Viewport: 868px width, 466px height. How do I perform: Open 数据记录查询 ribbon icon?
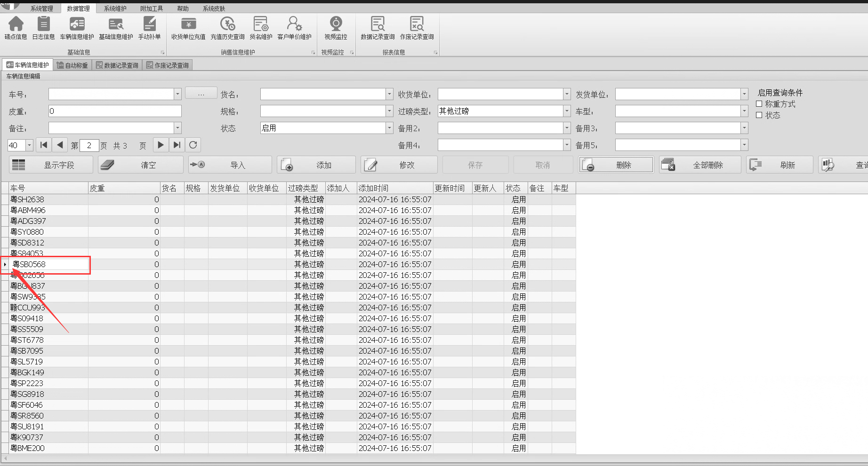coord(378,28)
